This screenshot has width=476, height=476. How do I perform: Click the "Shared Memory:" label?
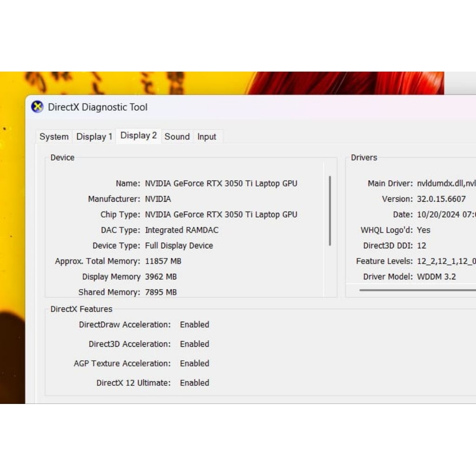(109, 292)
